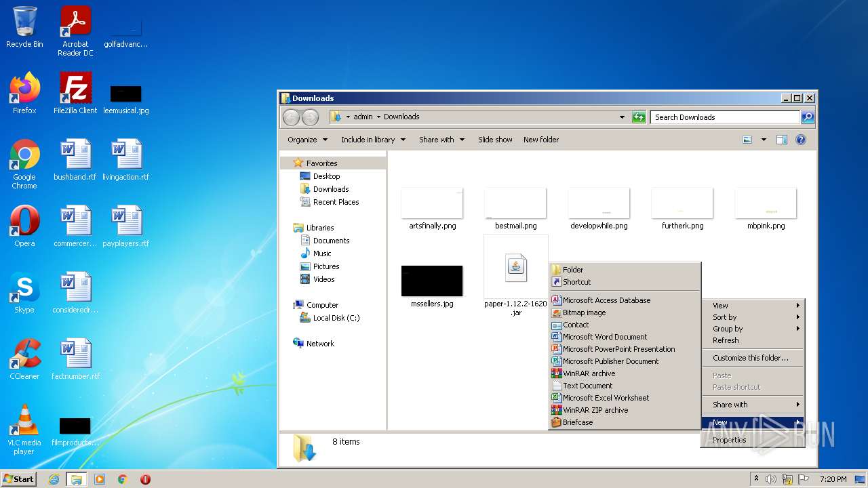
Task: Click Windows Media Player taskbar icon
Action: point(100,479)
